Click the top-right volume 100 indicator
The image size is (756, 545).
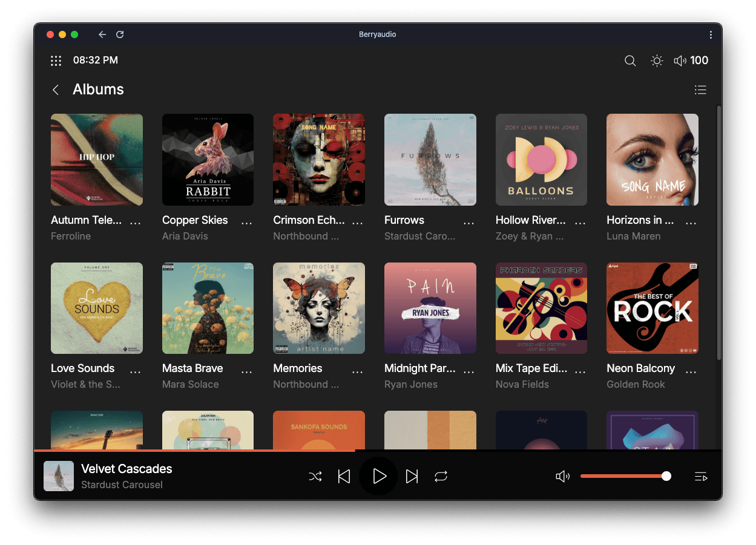point(691,60)
